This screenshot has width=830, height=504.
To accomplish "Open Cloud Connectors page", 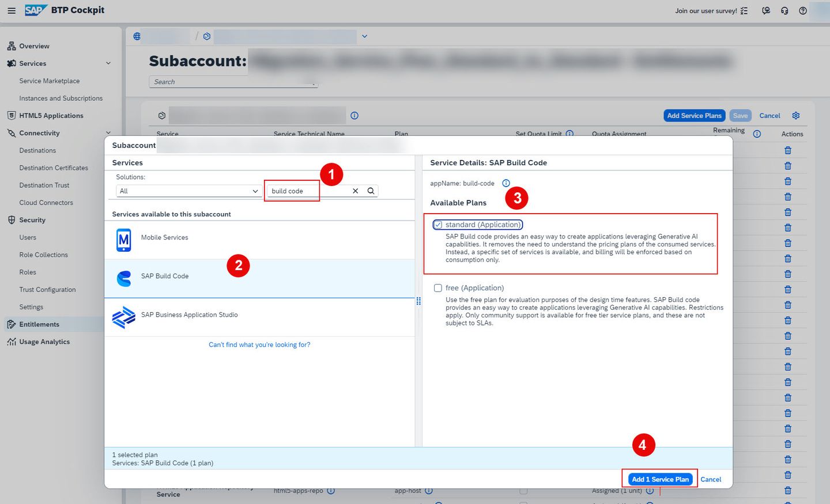I will click(46, 203).
